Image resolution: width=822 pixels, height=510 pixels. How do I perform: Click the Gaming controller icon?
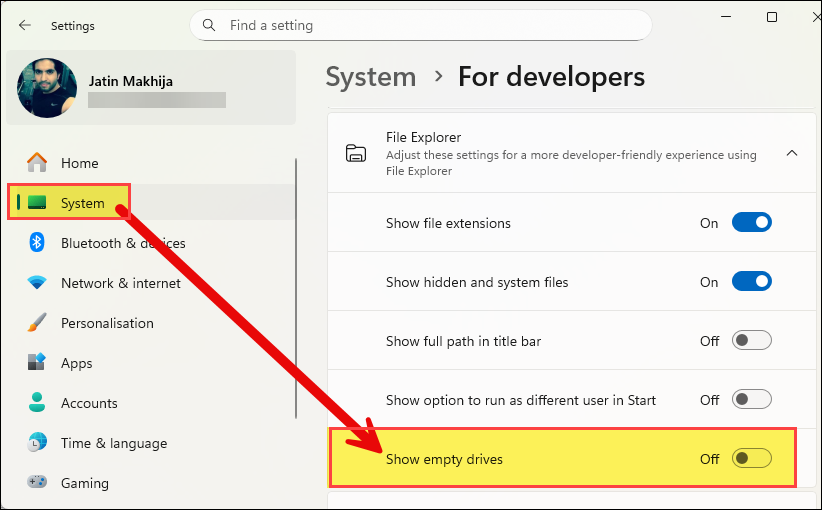[x=37, y=483]
